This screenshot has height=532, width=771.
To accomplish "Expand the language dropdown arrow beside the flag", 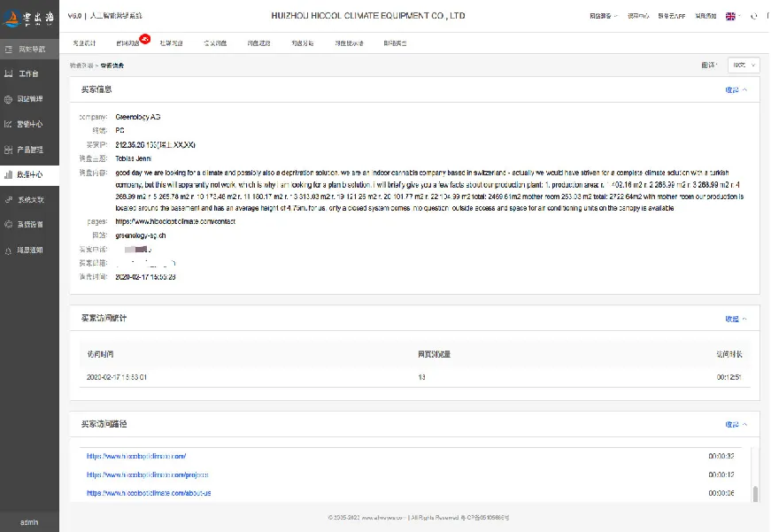I will coord(739,16).
